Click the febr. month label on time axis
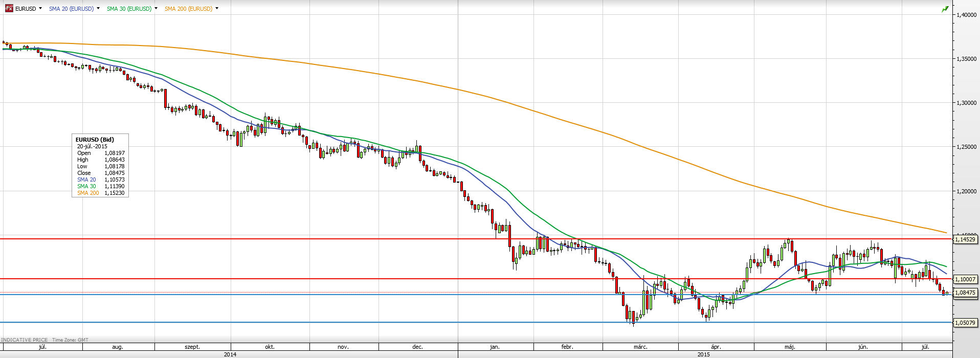Viewport: 980px width, 358px height. point(567,347)
